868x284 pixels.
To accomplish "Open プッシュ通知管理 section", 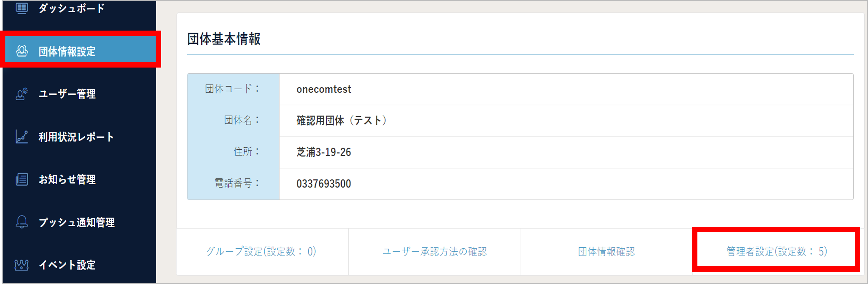I will tap(77, 222).
